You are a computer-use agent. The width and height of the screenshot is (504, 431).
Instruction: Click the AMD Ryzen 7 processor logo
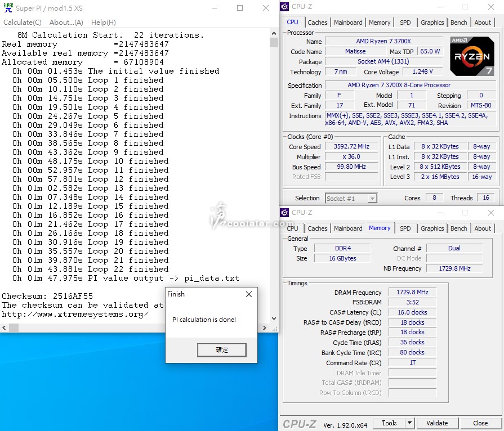[472, 56]
